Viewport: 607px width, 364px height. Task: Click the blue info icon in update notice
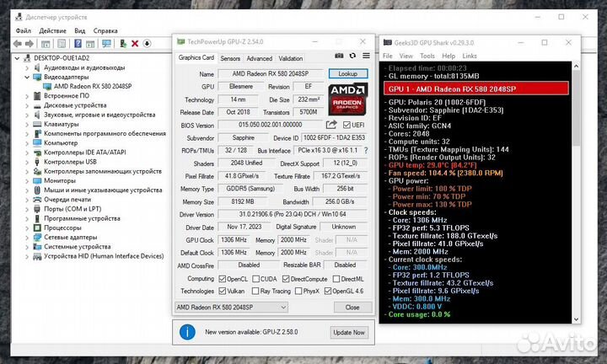(187, 332)
